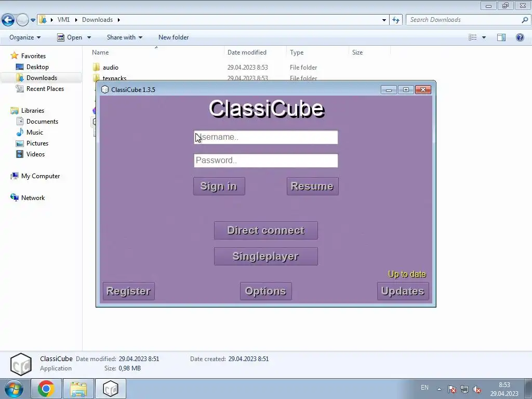Click the muted volume tray icon
This screenshot has width=532, height=399.
point(477,389)
